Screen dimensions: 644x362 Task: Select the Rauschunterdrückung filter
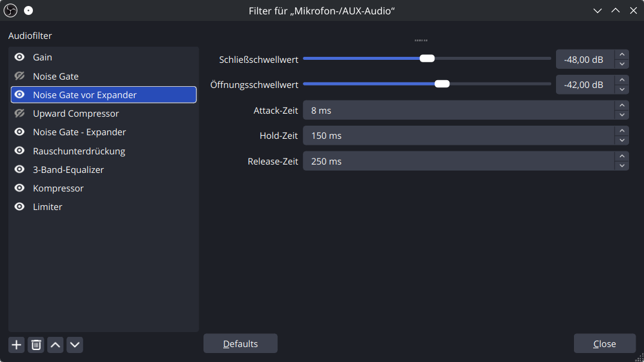tap(104, 151)
